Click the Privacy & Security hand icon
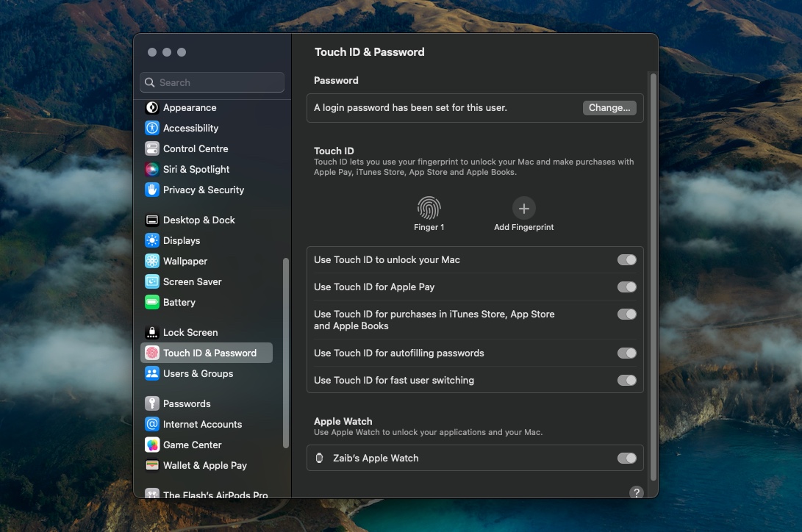 point(152,190)
